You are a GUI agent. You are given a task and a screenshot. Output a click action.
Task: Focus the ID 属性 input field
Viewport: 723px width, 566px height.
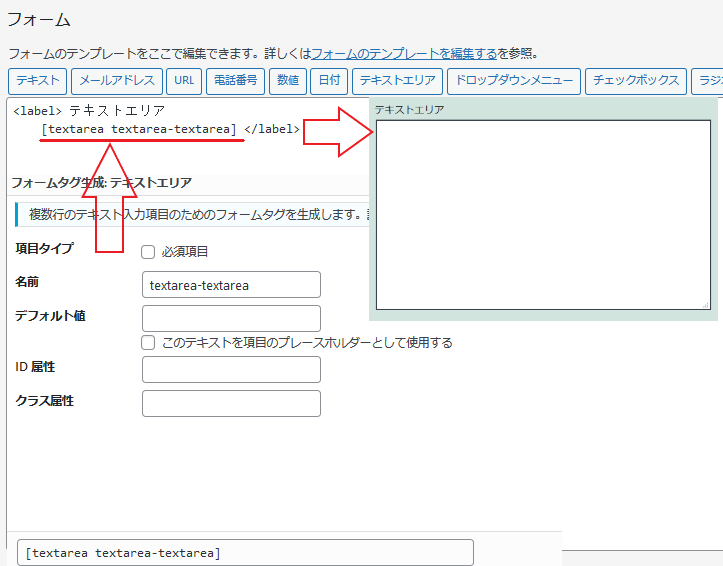coord(231,370)
